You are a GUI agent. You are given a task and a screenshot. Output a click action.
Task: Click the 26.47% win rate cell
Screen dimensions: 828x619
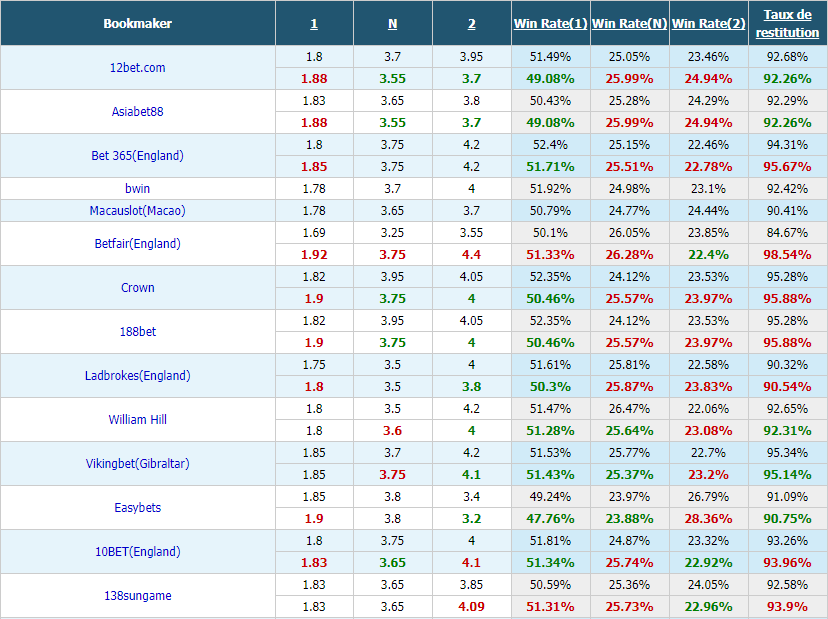629,409
